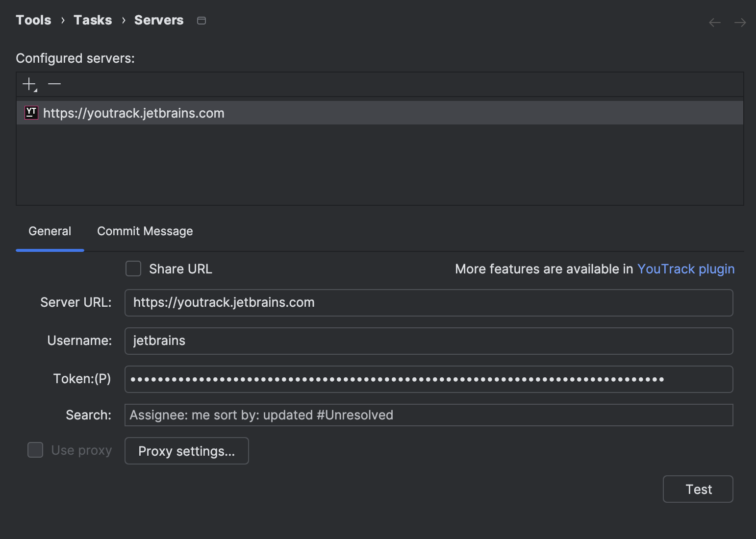Click the add server plus icon
This screenshot has width=756, height=539.
(28, 83)
